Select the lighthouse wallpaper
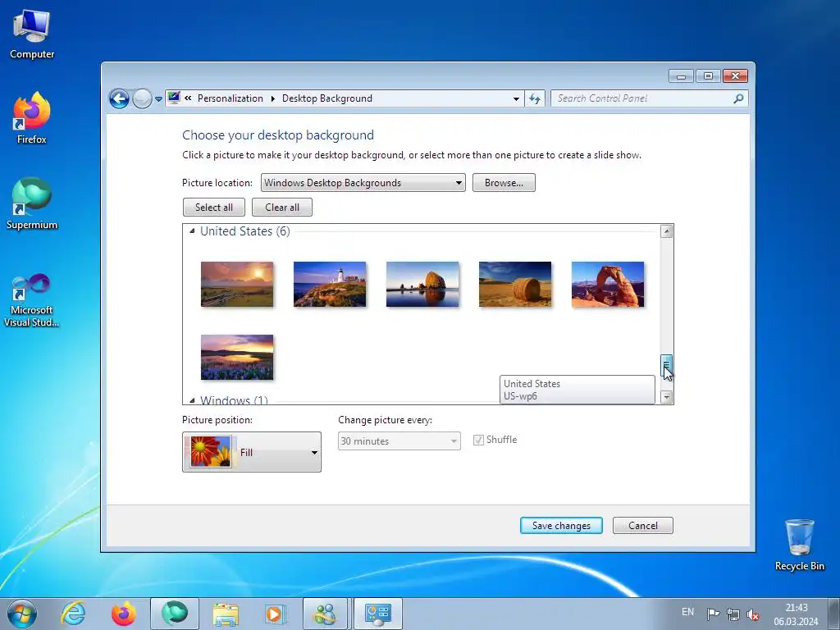The width and height of the screenshot is (840, 630). coord(330,285)
